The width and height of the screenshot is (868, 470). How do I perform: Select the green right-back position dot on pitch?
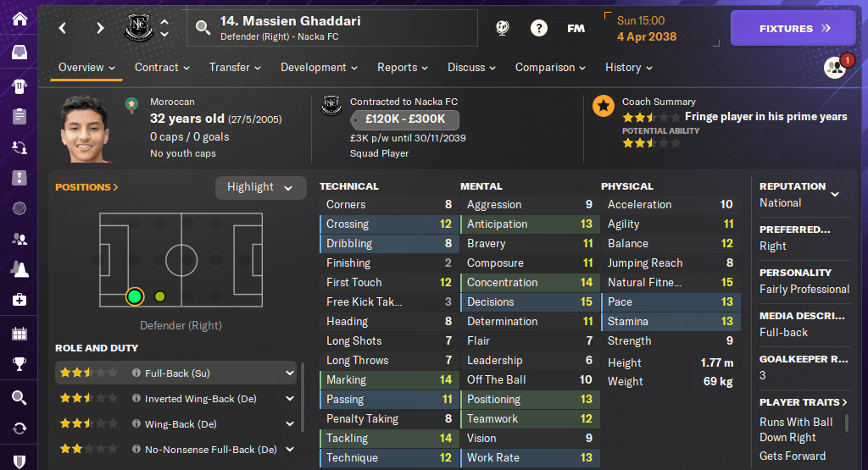click(x=134, y=296)
